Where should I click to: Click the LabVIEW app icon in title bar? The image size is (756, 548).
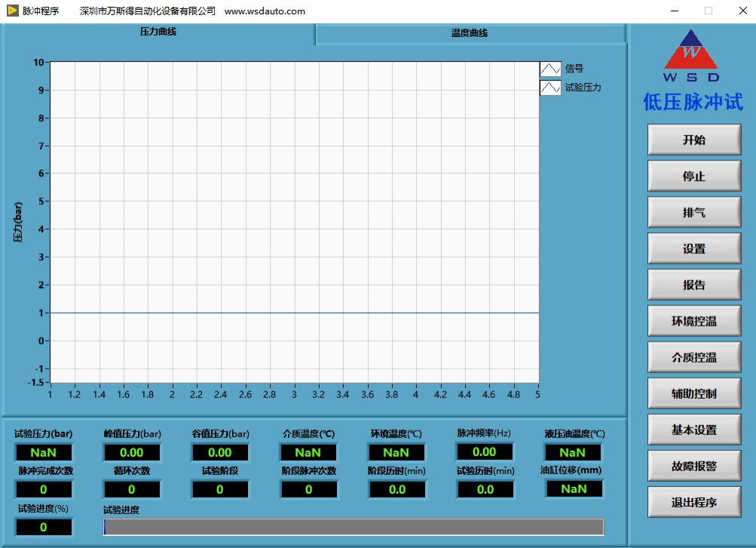pyautogui.click(x=12, y=11)
